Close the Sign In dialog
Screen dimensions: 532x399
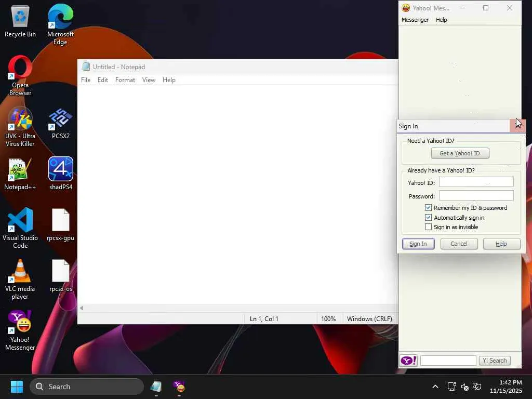point(517,126)
